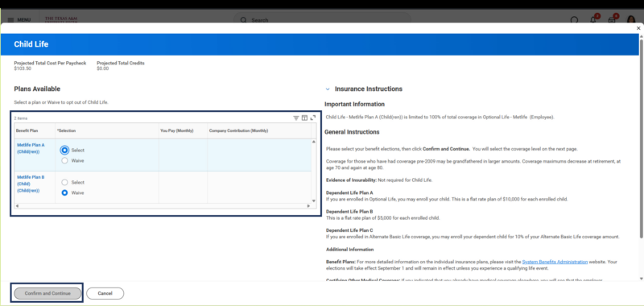The width and height of the screenshot is (644, 306).
Task: Open the inbox tray icon
Action: tap(612, 19)
